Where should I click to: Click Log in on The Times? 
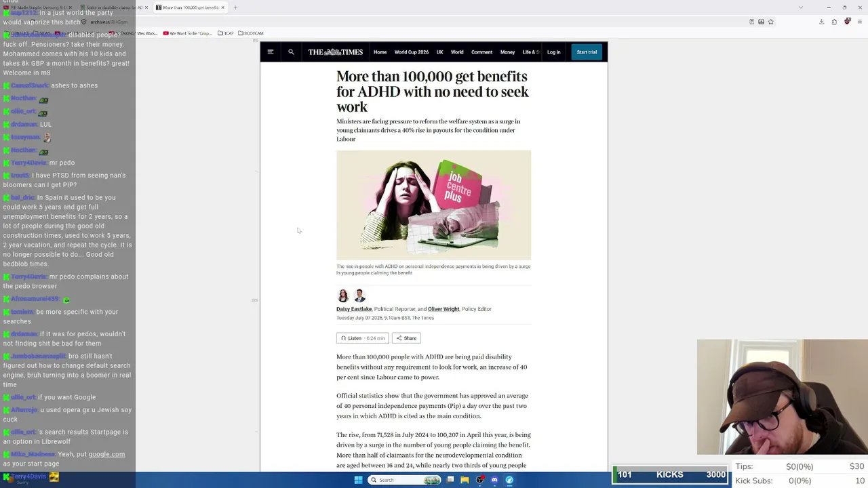553,52
